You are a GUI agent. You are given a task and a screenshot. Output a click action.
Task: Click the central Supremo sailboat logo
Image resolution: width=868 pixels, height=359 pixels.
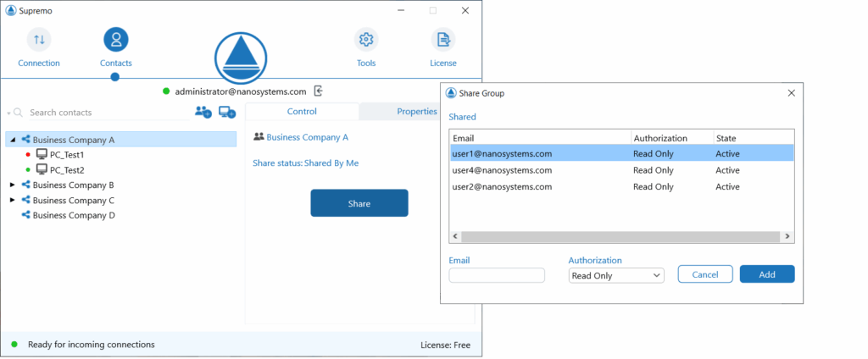(241, 58)
